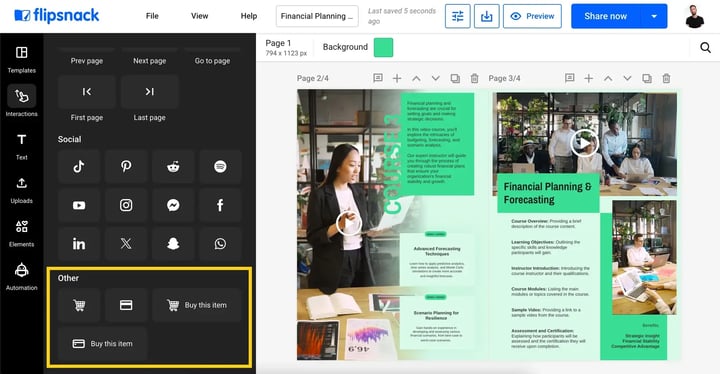Insert the X (Twitter) social icon
Screen dimensions: 720x374
pos(126,244)
